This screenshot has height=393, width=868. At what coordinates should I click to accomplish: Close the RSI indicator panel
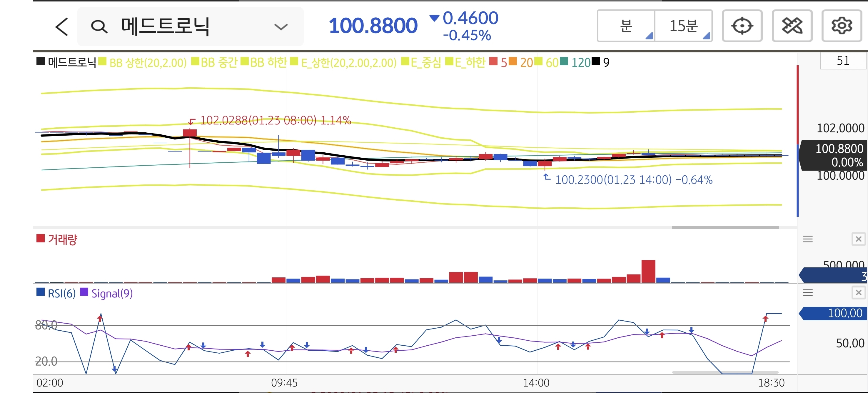click(858, 293)
